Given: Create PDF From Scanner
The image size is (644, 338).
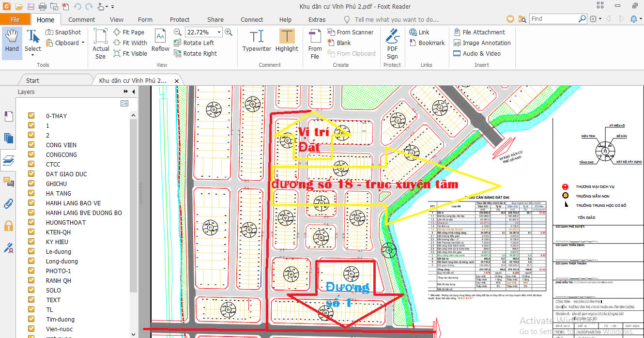Looking at the screenshot, I should click(351, 32).
